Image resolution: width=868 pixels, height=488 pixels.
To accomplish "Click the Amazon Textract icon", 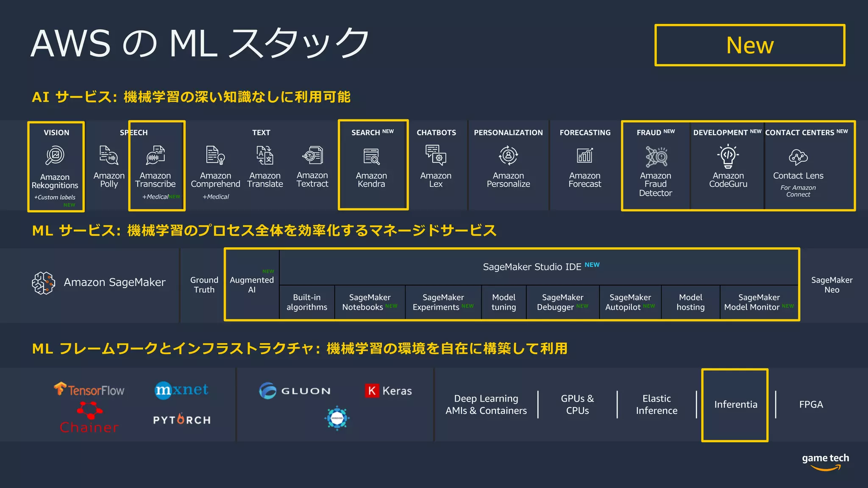I will pos(313,155).
